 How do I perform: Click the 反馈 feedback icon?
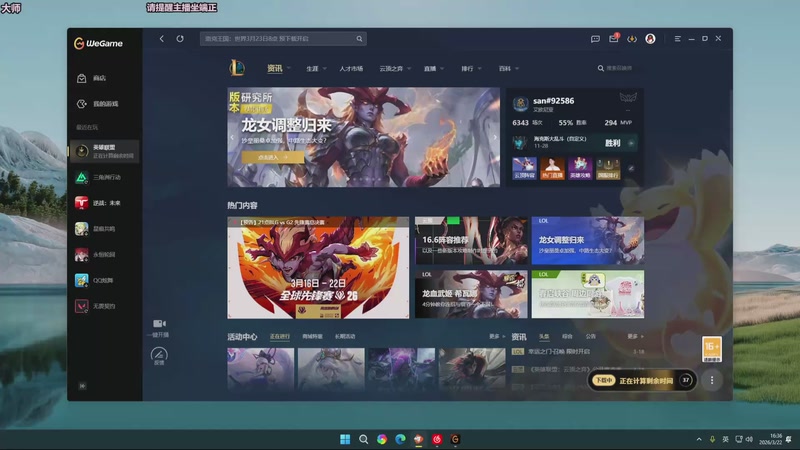pos(159,354)
